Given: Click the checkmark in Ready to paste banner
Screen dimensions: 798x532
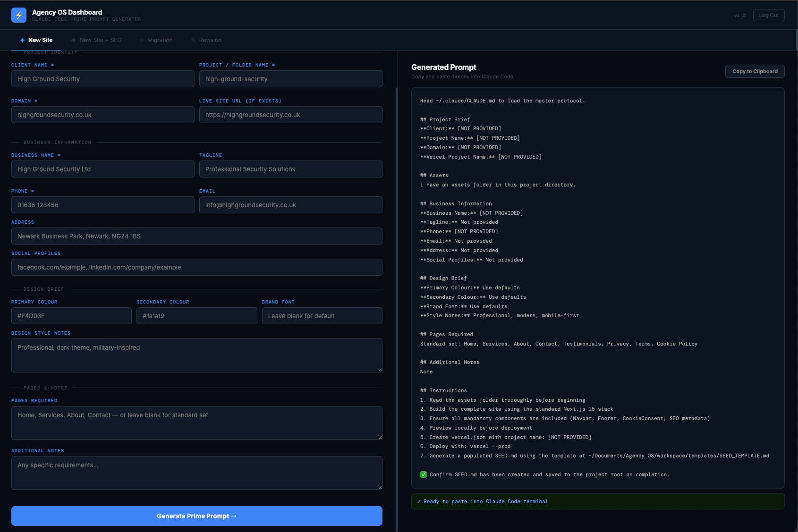Looking at the screenshot, I should pyautogui.click(x=419, y=501).
